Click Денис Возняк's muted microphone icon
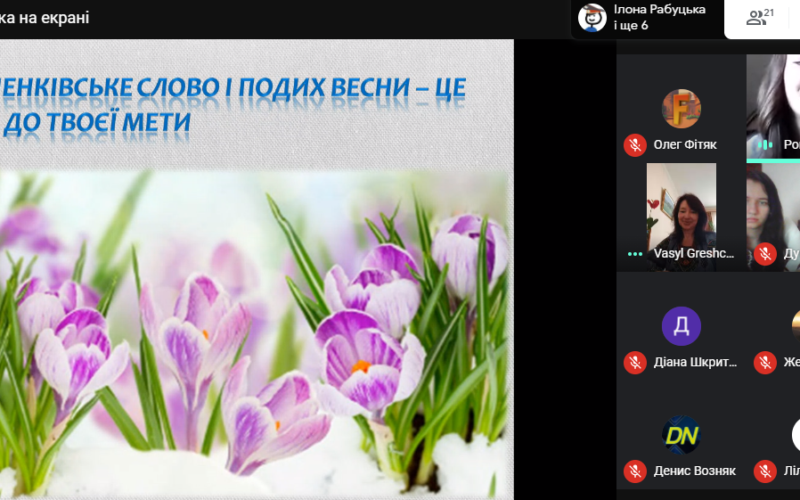The image size is (800, 500). (x=634, y=471)
